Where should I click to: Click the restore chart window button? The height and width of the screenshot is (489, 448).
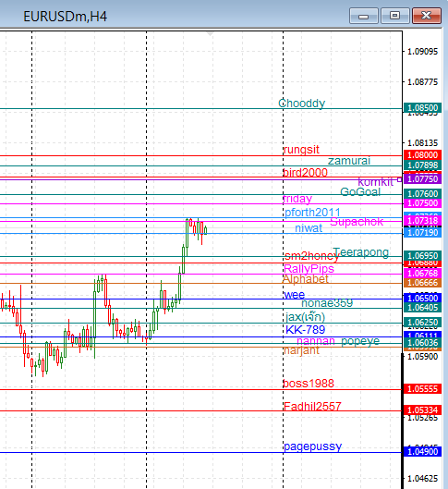tap(395, 16)
